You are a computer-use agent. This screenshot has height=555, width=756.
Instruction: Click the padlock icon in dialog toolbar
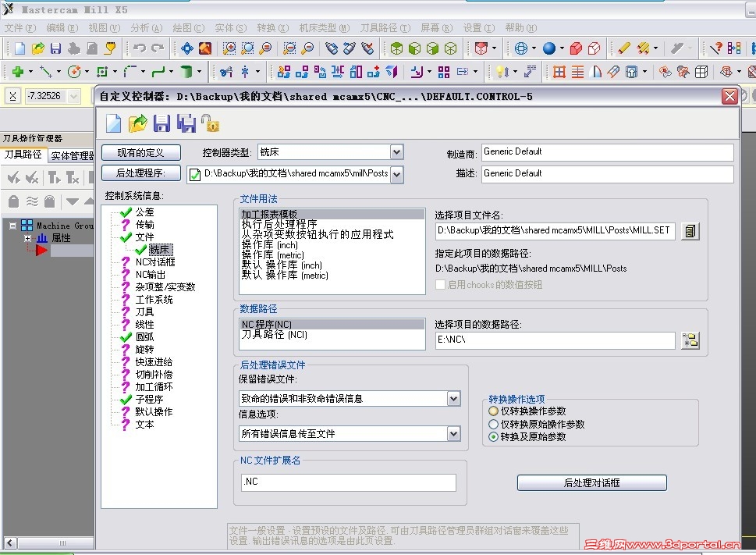click(210, 123)
